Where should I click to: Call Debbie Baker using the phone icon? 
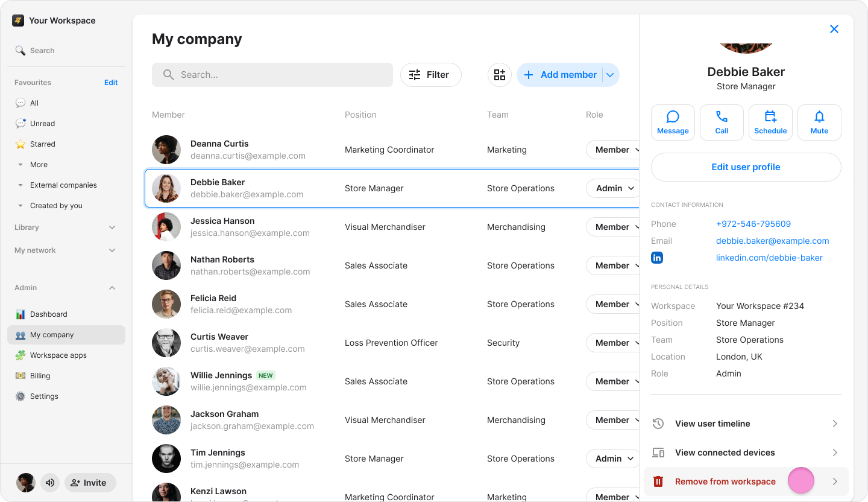pos(722,122)
